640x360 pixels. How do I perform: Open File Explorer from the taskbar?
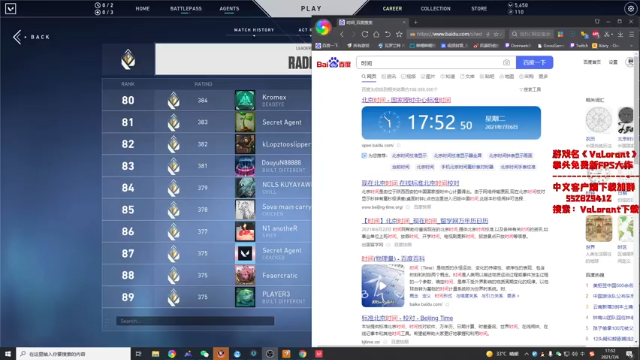(155, 353)
